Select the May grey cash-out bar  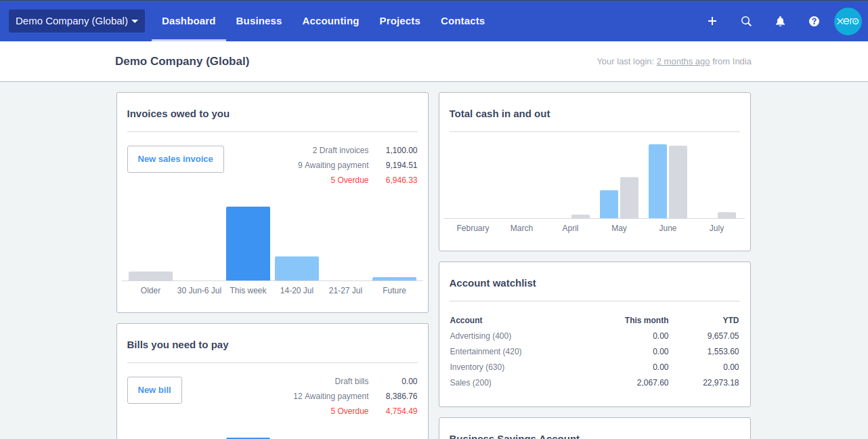pos(630,198)
